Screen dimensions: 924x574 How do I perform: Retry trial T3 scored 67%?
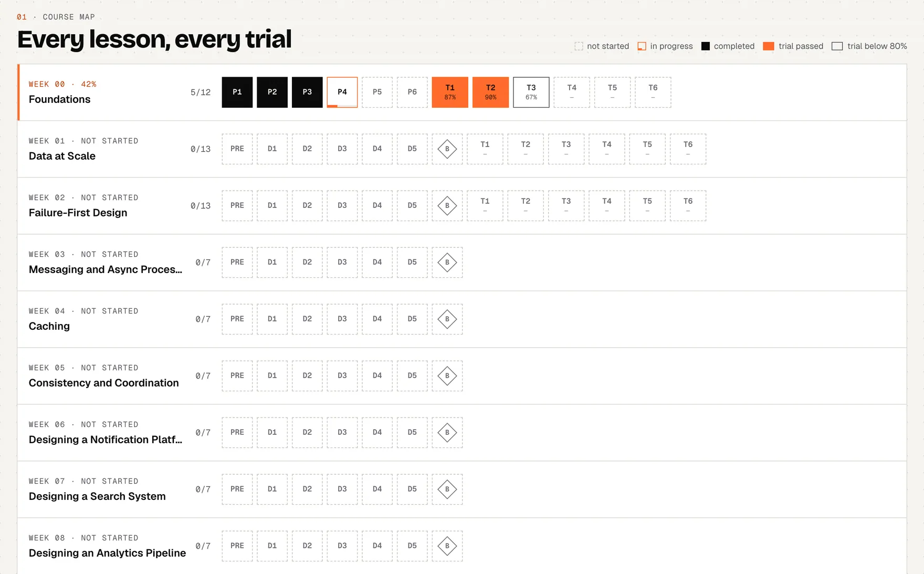click(531, 92)
